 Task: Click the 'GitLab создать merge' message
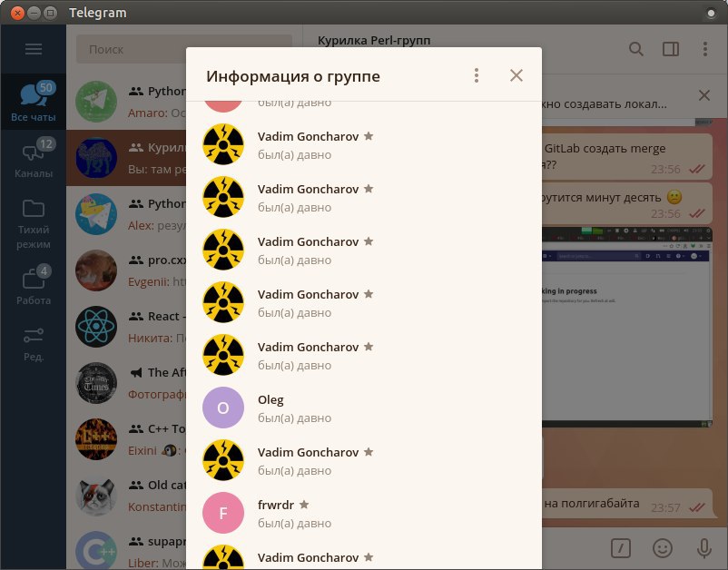(626, 156)
